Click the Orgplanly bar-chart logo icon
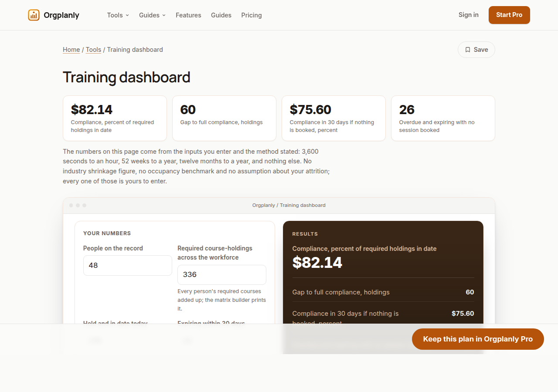 click(34, 15)
